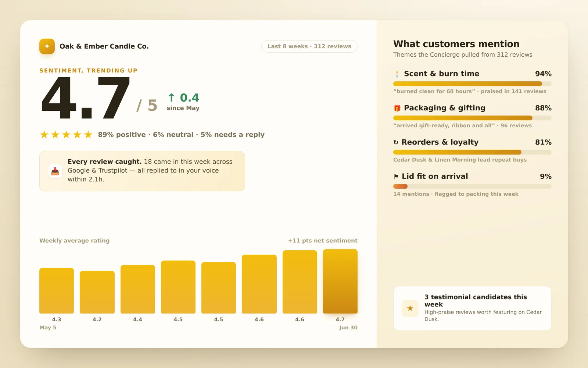
Task: Select the highlighted final bar rated 4.7
Action: click(340, 282)
